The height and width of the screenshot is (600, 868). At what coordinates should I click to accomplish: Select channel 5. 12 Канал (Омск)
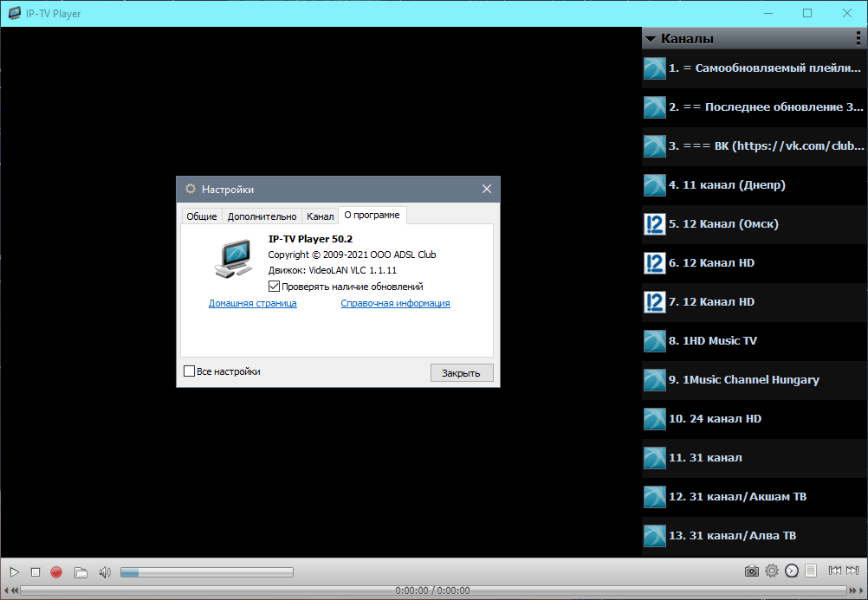point(755,223)
